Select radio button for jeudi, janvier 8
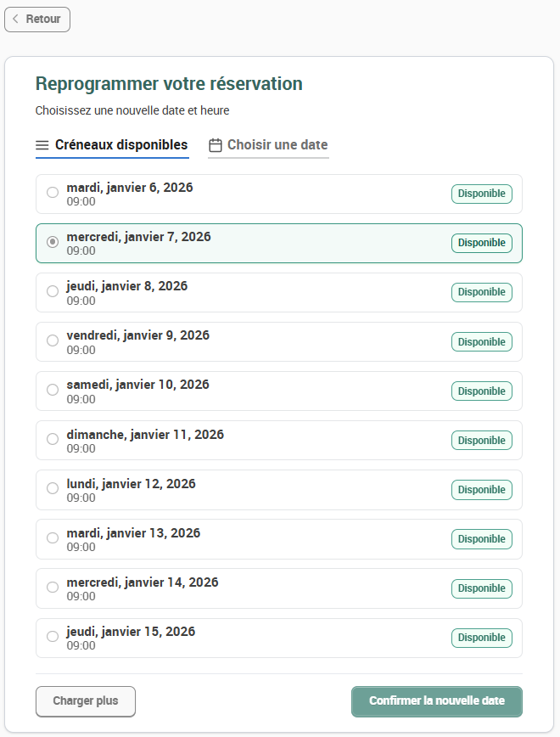This screenshot has height=737, width=560. click(x=53, y=291)
